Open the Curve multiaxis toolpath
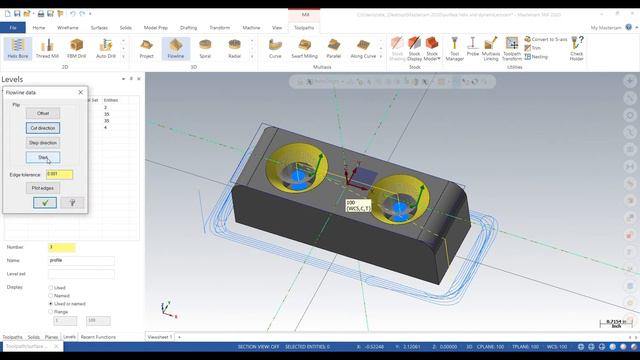 point(275,49)
